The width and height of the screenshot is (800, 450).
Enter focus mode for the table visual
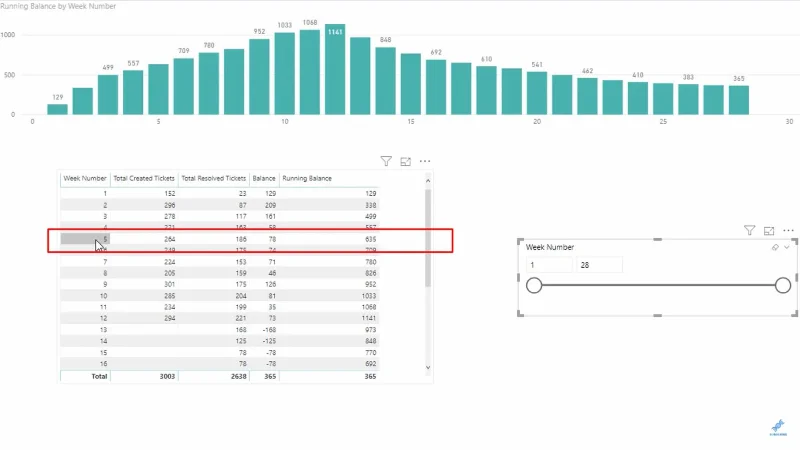click(406, 161)
